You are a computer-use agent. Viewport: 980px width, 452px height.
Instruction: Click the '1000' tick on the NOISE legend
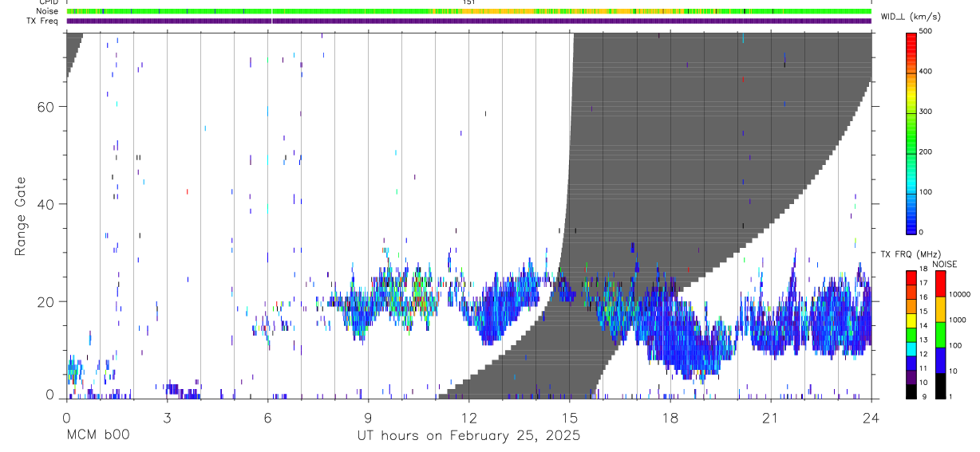(x=957, y=320)
